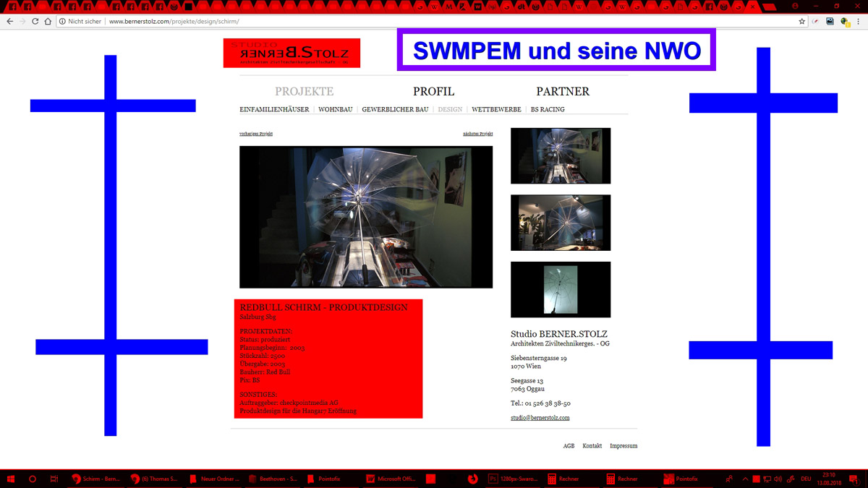Click the 'Tel.: 01 526 38 38-50' text
Screen dimensions: 868x488
click(540, 403)
